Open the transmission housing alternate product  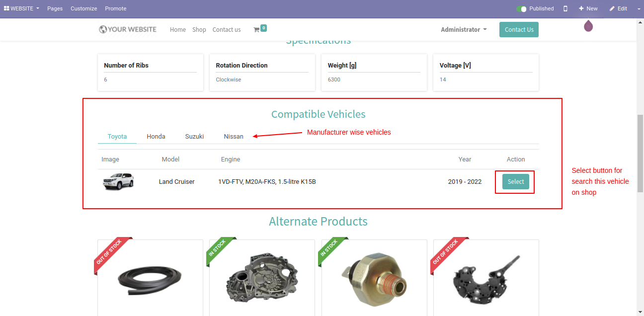coord(262,278)
